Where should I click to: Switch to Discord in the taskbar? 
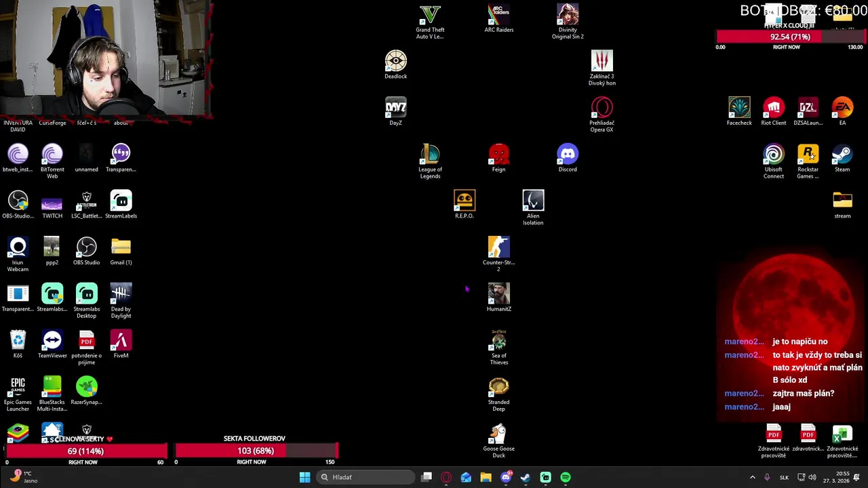506,477
